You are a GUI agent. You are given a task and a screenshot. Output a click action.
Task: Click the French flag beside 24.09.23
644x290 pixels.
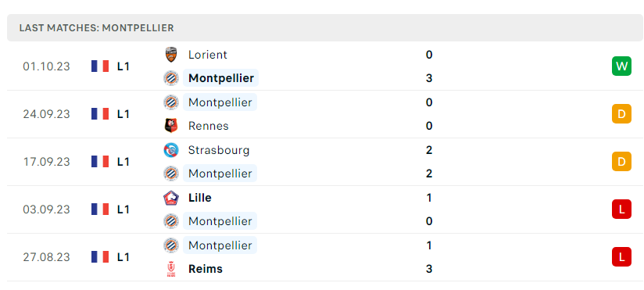(100, 114)
